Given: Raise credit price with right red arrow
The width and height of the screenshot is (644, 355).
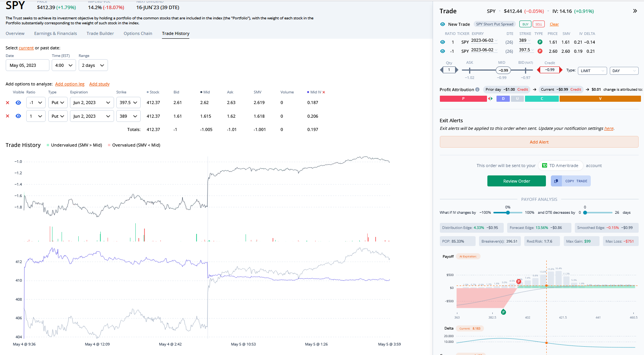Looking at the screenshot, I should [561, 70].
